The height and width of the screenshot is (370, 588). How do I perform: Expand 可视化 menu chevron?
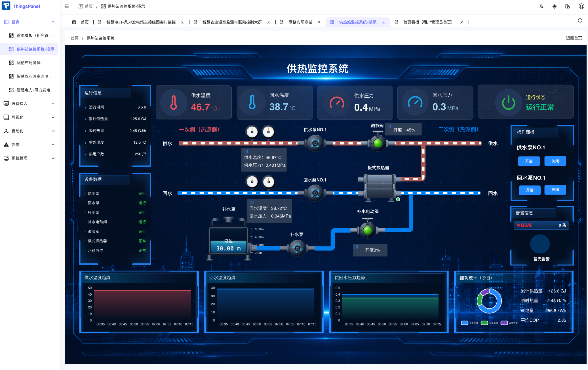click(x=53, y=117)
